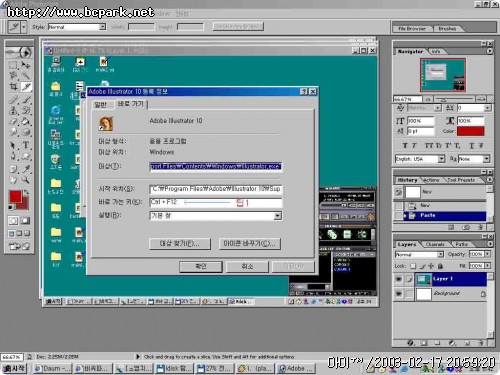Open the Fill slider arrow
Image resolution: width=500 pixels, height=375 pixels.
pos(488,266)
